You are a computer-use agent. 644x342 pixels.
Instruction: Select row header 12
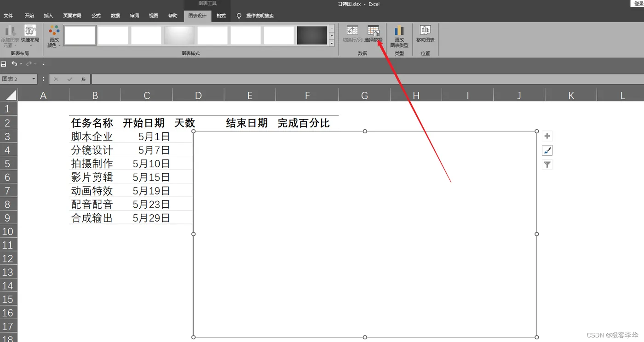(x=8, y=258)
